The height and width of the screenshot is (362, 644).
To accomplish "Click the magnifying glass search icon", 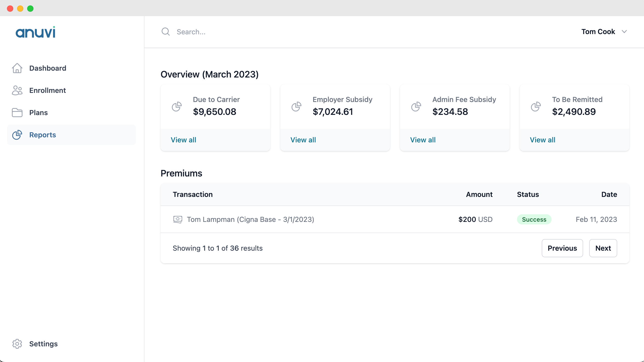I will pyautogui.click(x=166, y=32).
